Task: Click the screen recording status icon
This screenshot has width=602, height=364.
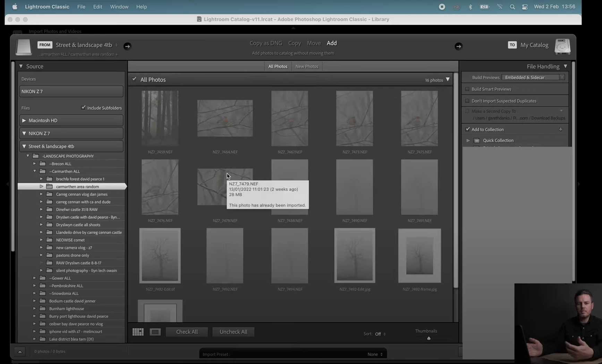Action: [x=442, y=7]
